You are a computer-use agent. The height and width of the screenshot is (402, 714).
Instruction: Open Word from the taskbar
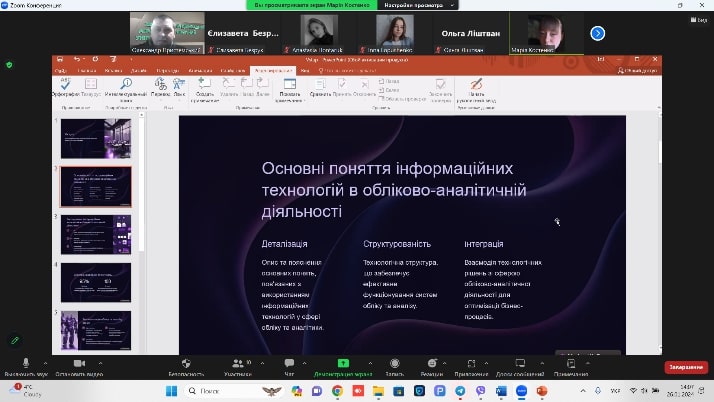point(501,391)
